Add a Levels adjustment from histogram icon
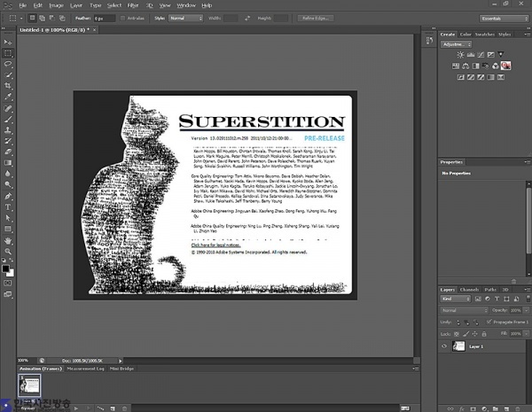The height and width of the screenshot is (412, 532). pyautogui.click(x=470, y=55)
